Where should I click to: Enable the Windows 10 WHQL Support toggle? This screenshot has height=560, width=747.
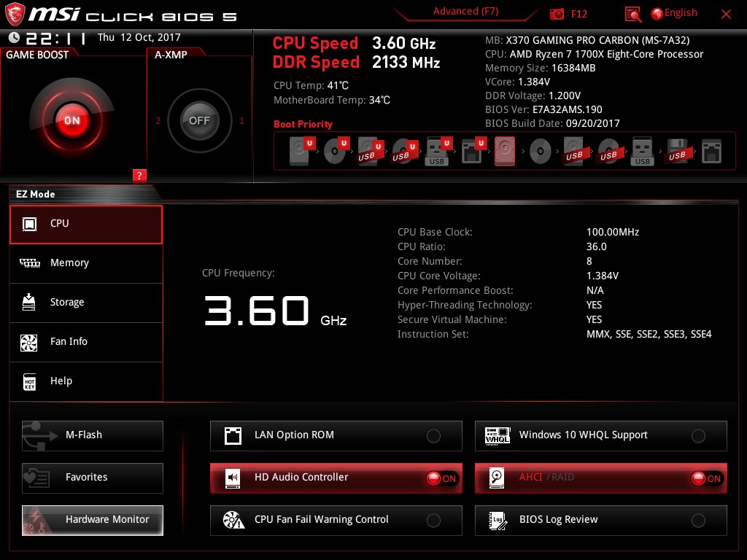tap(698, 436)
